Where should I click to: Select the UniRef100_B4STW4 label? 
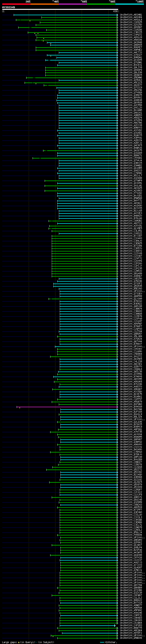pyautogui.click(x=131, y=409)
